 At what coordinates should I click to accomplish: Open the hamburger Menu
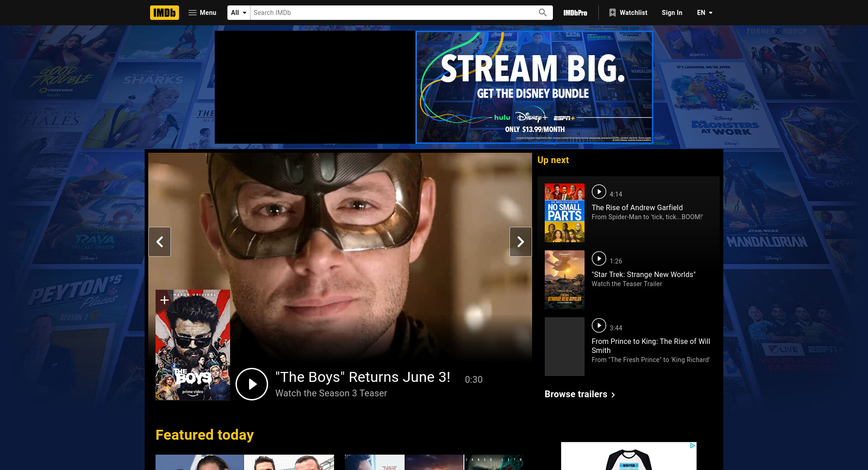pos(202,13)
